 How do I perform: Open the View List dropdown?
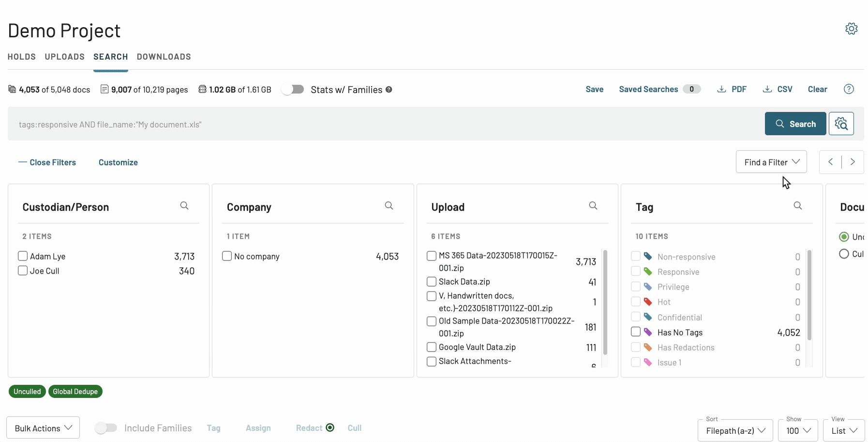pyautogui.click(x=844, y=430)
